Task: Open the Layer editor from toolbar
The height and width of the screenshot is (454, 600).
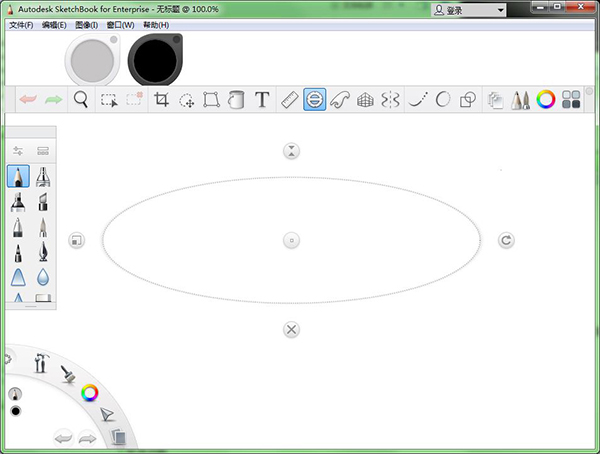Action: 496,100
